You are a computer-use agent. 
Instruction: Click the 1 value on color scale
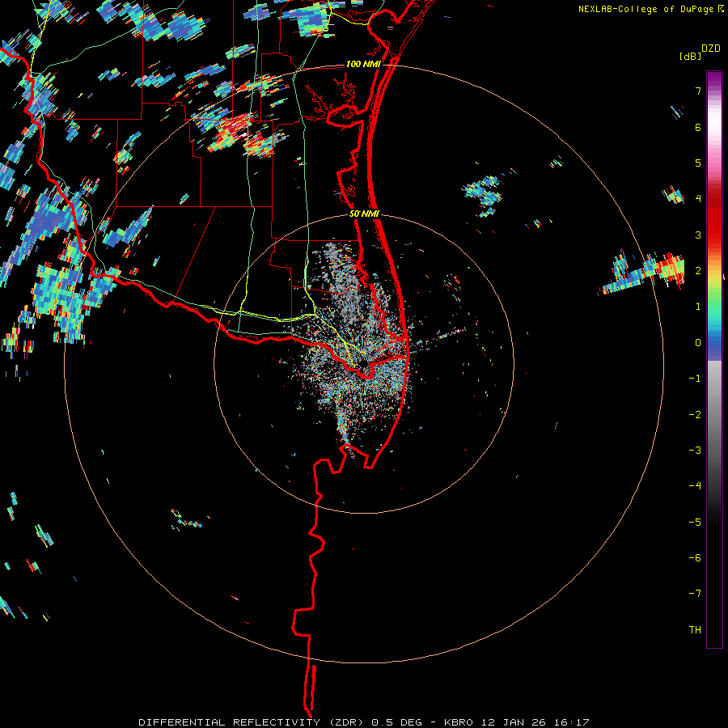[698, 307]
